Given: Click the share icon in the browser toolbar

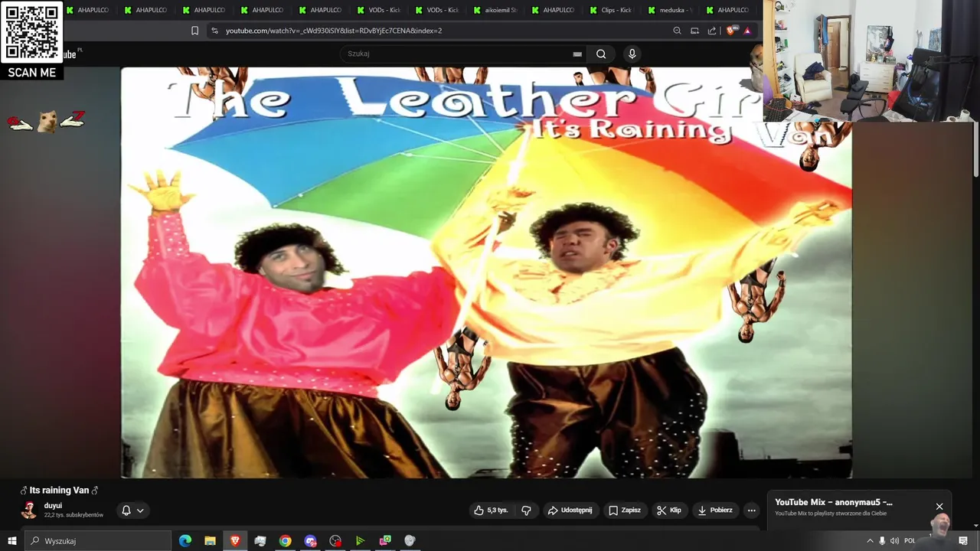Looking at the screenshot, I should pyautogui.click(x=712, y=31).
